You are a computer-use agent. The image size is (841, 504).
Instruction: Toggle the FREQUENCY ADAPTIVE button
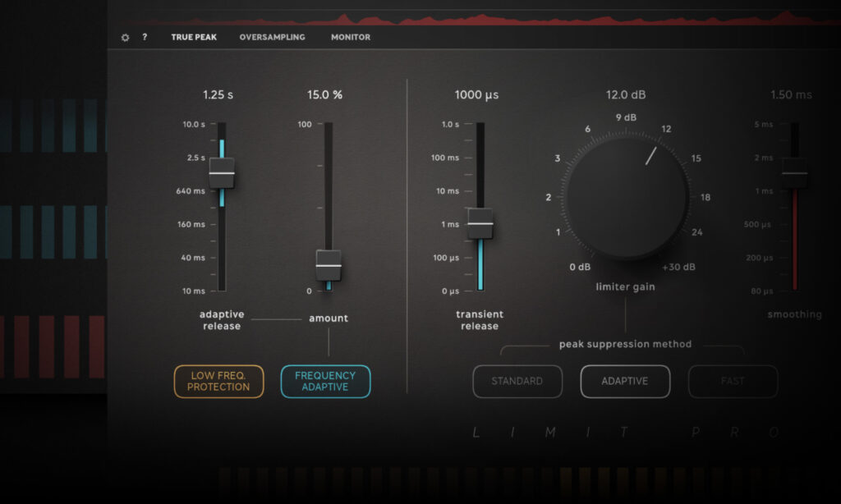pos(325,381)
